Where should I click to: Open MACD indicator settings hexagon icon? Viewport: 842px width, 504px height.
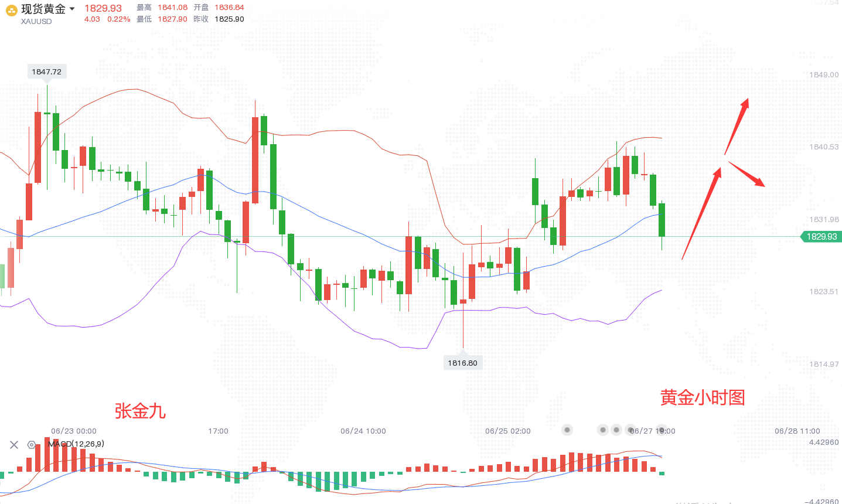(32, 445)
